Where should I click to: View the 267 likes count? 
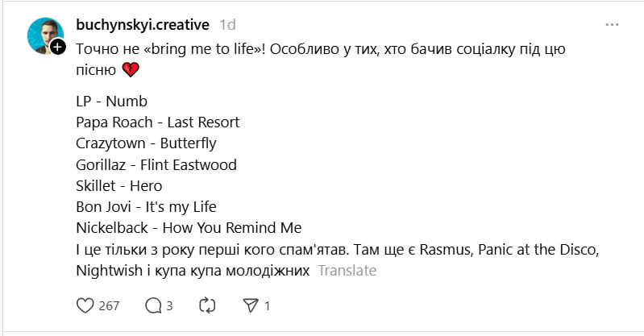[109, 305]
